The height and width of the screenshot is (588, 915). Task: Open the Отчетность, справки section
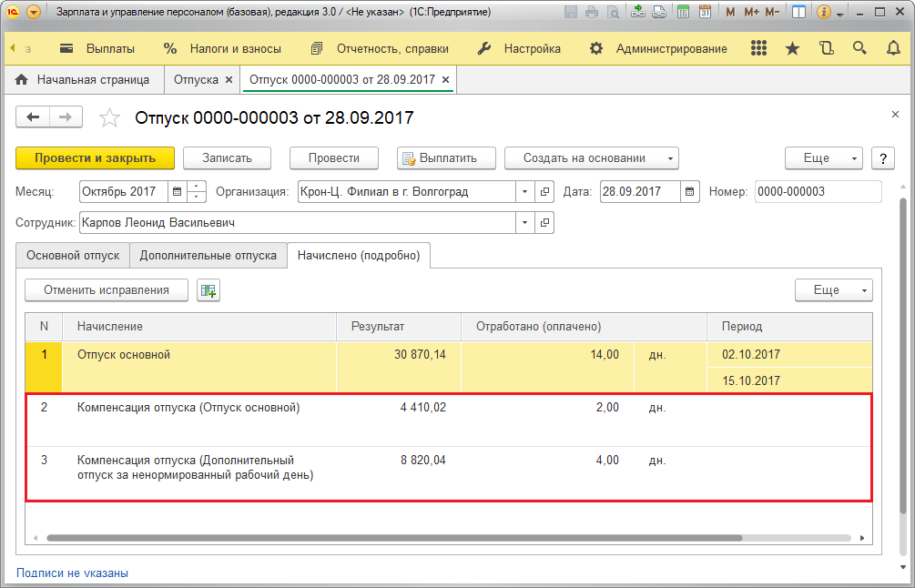tap(380, 49)
